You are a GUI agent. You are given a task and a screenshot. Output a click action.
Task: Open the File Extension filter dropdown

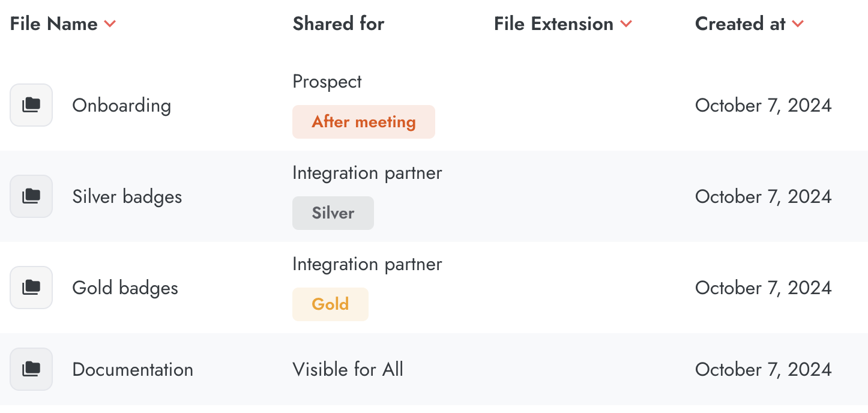pyautogui.click(x=626, y=24)
